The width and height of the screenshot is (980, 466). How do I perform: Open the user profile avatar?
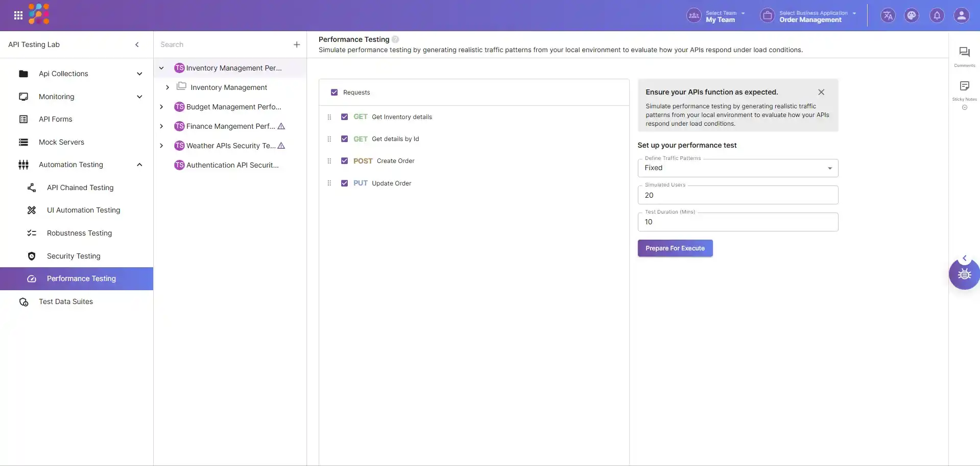[961, 15]
